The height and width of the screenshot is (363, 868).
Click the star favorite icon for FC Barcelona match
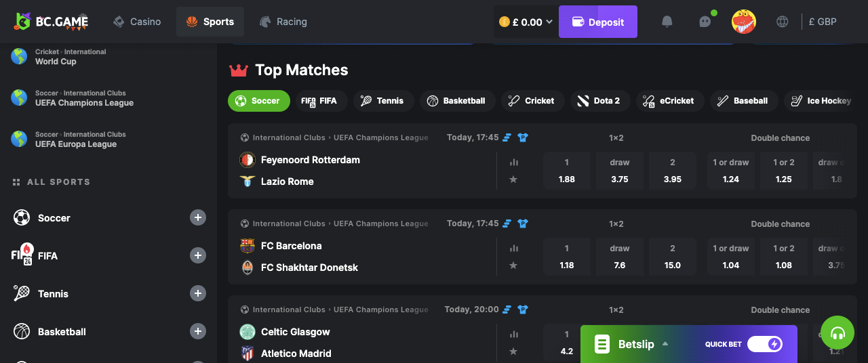[513, 265]
